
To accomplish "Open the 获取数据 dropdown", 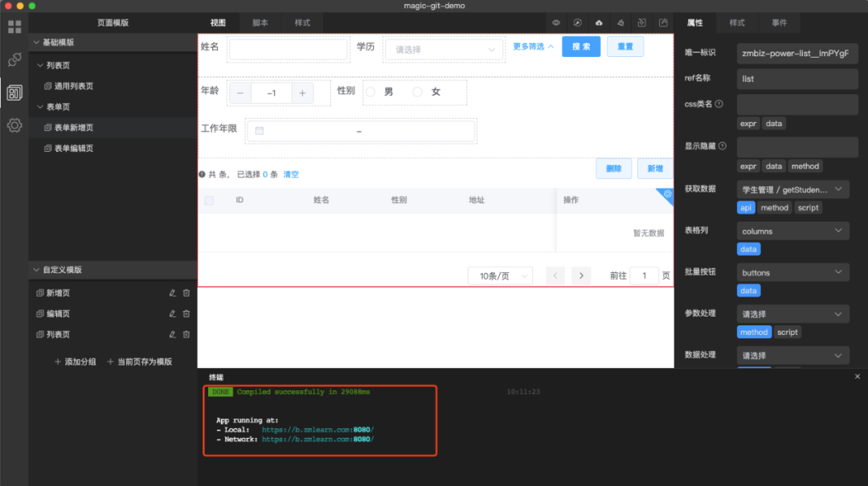I will point(792,190).
